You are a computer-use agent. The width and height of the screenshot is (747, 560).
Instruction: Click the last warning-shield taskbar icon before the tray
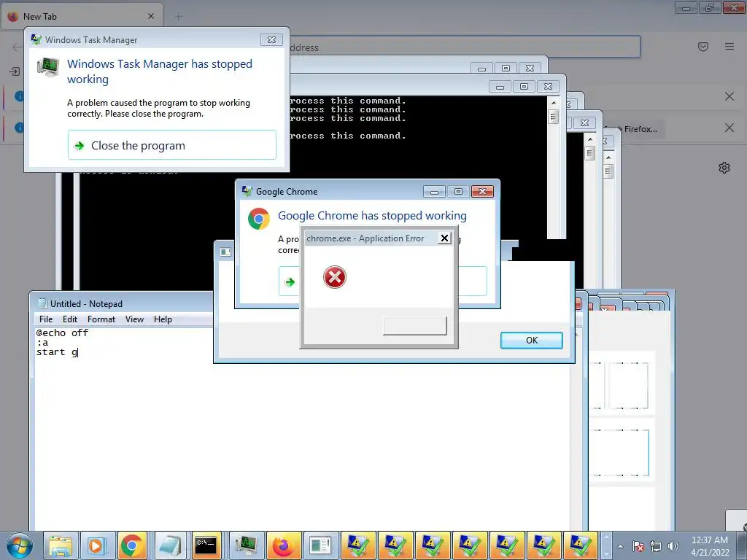point(580,545)
